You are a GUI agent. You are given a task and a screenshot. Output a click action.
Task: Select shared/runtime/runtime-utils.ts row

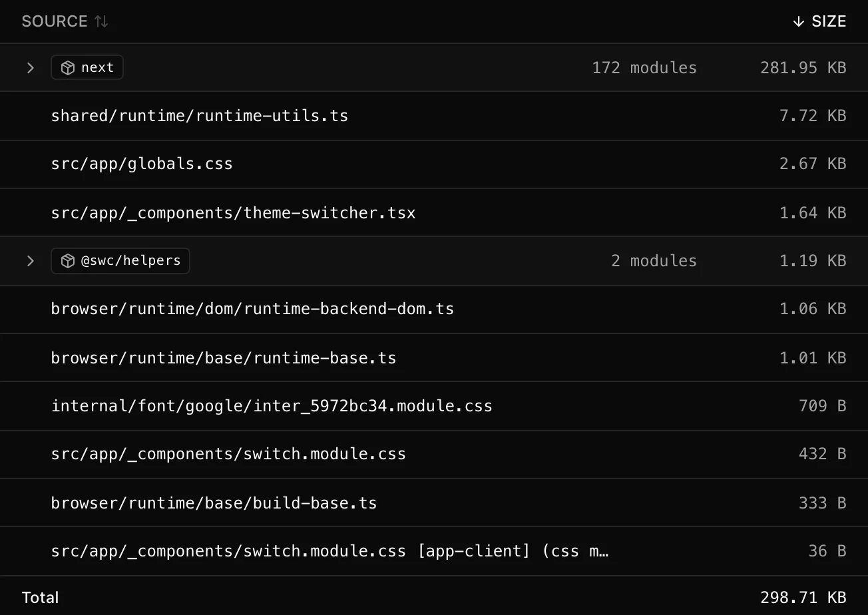pos(434,116)
